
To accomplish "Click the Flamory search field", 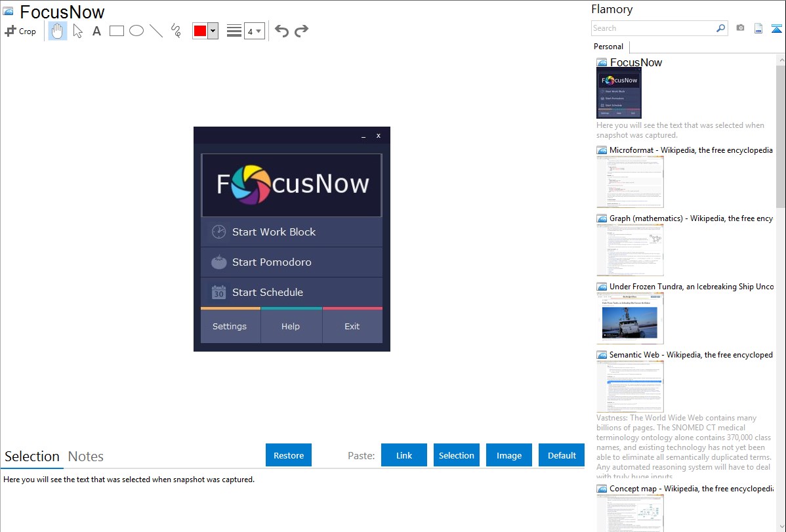I will tap(653, 28).
